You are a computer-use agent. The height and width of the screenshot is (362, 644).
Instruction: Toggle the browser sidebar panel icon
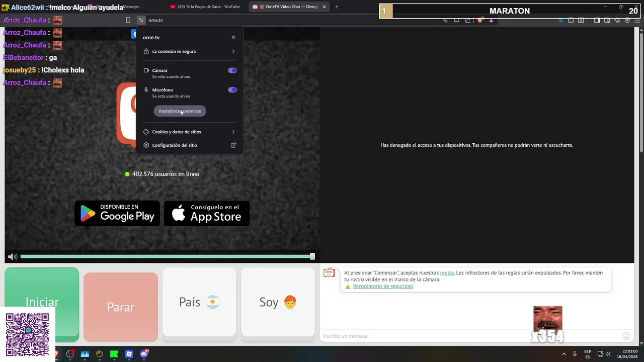point(597,20)
